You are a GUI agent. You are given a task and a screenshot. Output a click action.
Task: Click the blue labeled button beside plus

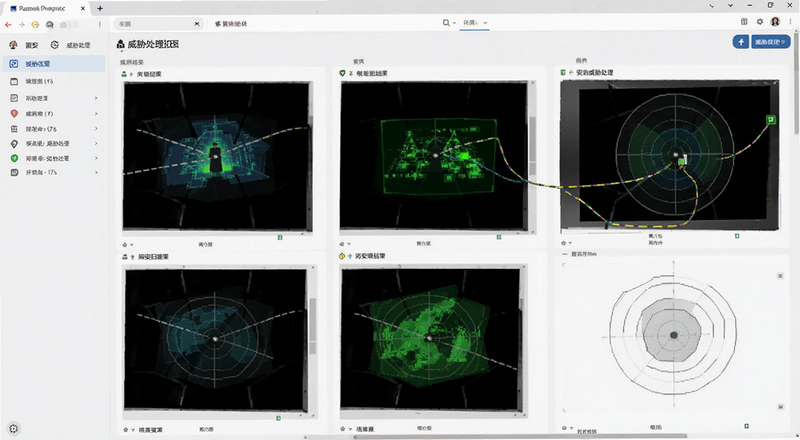770,42
